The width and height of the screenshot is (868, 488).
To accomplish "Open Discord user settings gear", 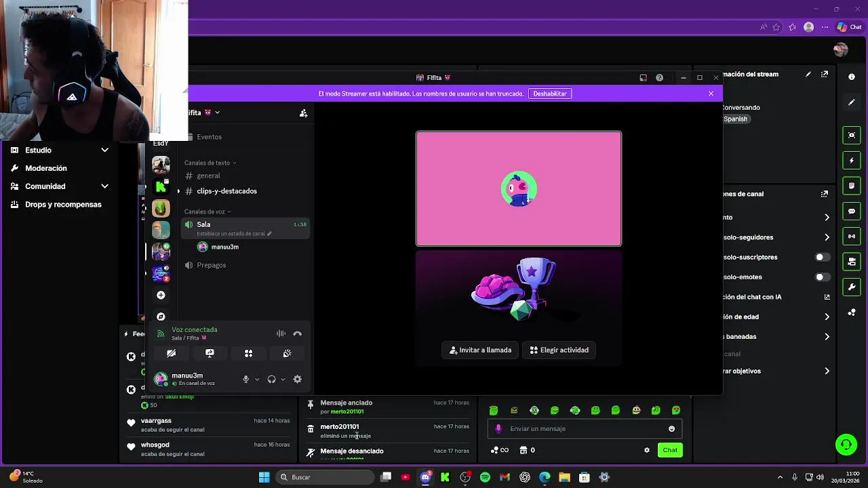I will coord(297,380).
